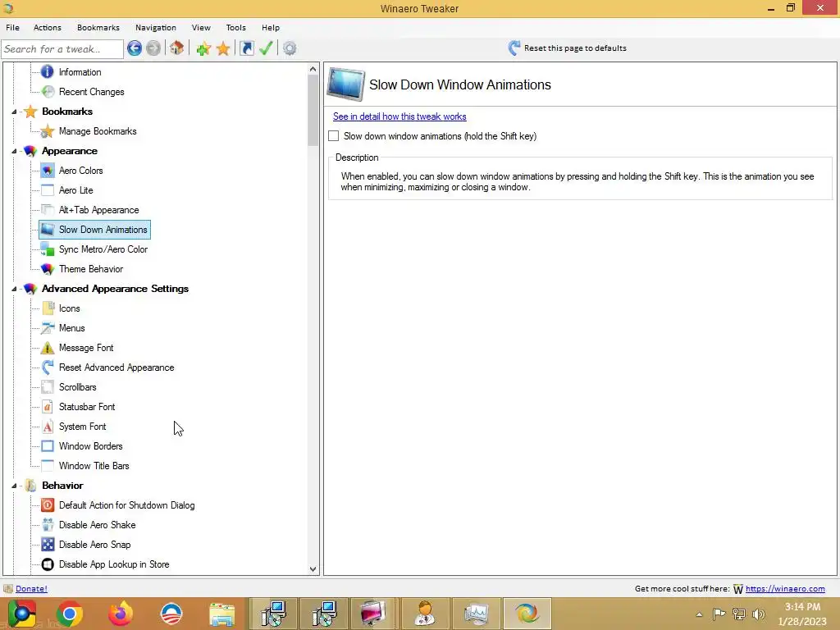Click the Donate! link
Image resolution: width=840 pixels, height=630 pixels.
(x=31, y=589)
